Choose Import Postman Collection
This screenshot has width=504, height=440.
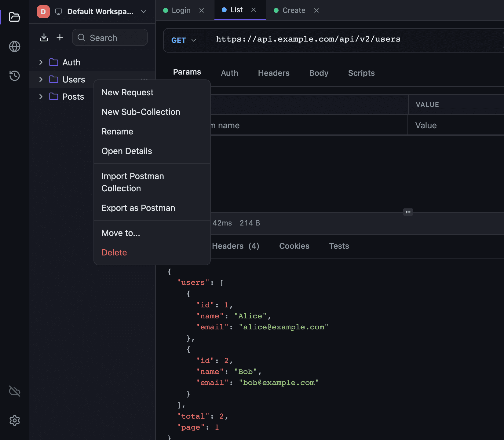152,182
